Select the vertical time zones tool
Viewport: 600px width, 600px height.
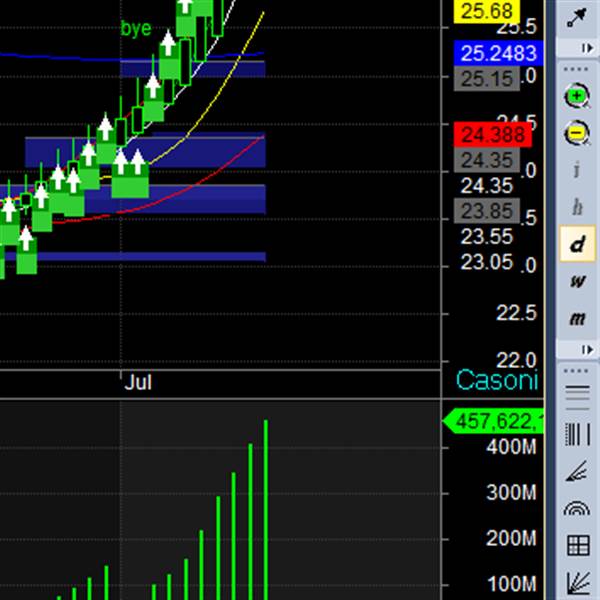(x=577, y=435)
